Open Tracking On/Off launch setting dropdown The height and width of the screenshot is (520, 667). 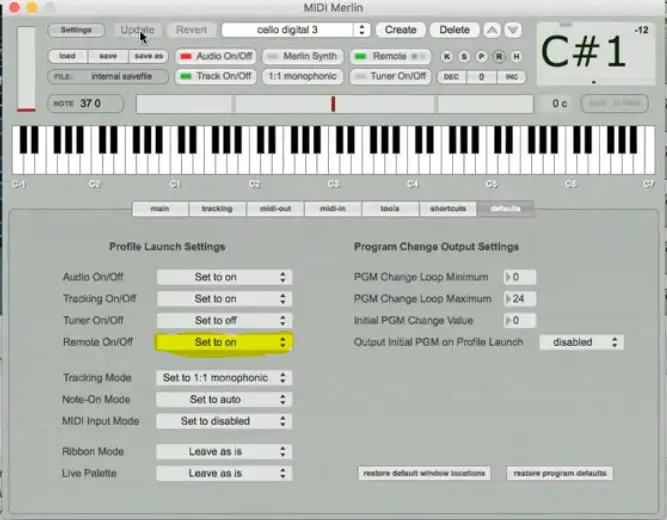[224, 299]
